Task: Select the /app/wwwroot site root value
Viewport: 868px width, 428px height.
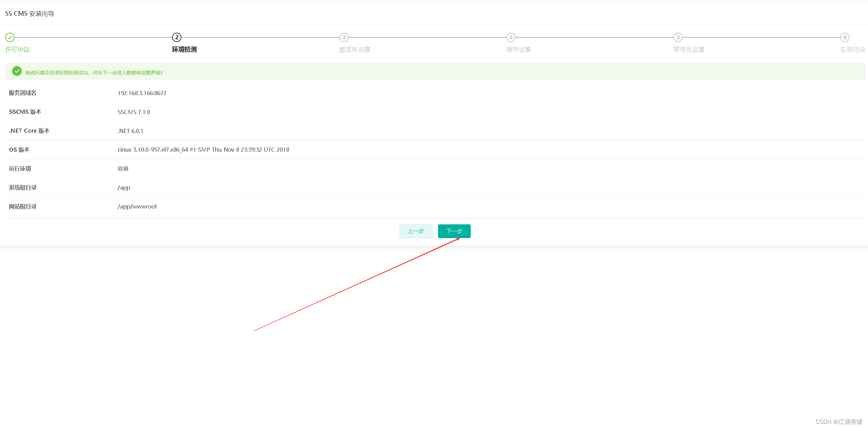Action: coord(137,207)
